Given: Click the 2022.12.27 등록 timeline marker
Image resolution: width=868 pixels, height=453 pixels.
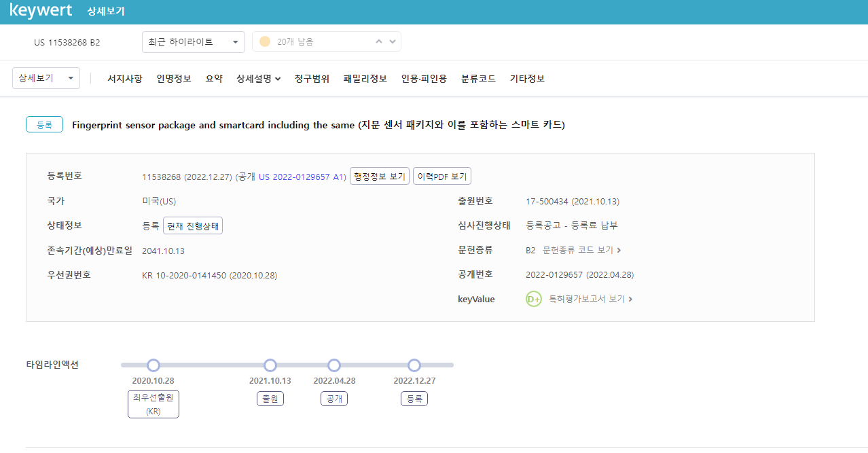Looking at the screenshot, I should [414, 365].
